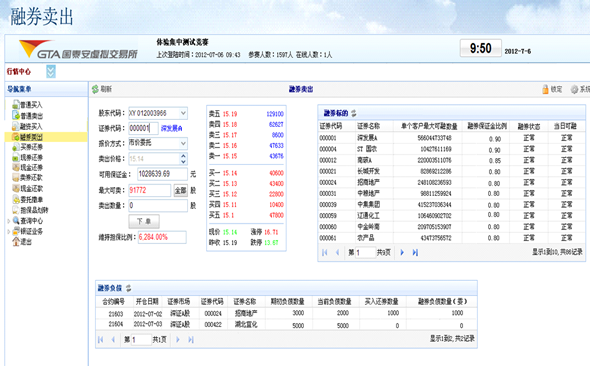
Task: Expand the 查询中心 tree node
Action: click(x=9, y=221)
